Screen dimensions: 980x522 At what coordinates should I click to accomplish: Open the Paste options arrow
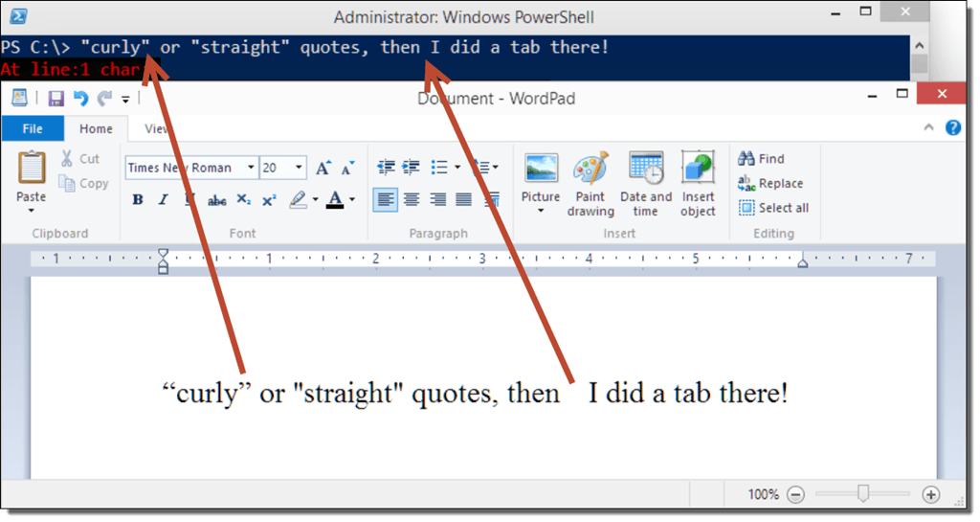tap(32, 211)
